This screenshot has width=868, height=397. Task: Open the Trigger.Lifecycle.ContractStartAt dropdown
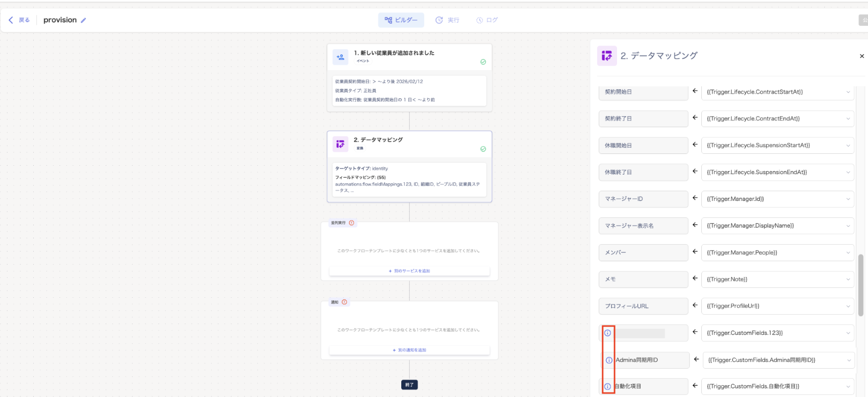click(777, 92)
